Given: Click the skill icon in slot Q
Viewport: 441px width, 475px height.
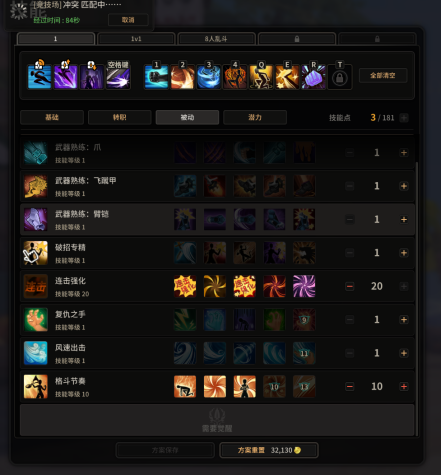Looking at the screenshot, I should [261, 77].
